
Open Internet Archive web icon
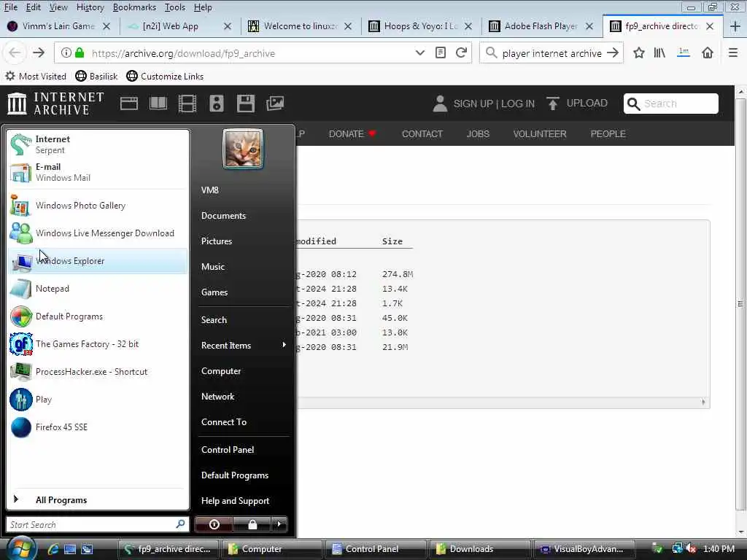click(x=129, y=104)
